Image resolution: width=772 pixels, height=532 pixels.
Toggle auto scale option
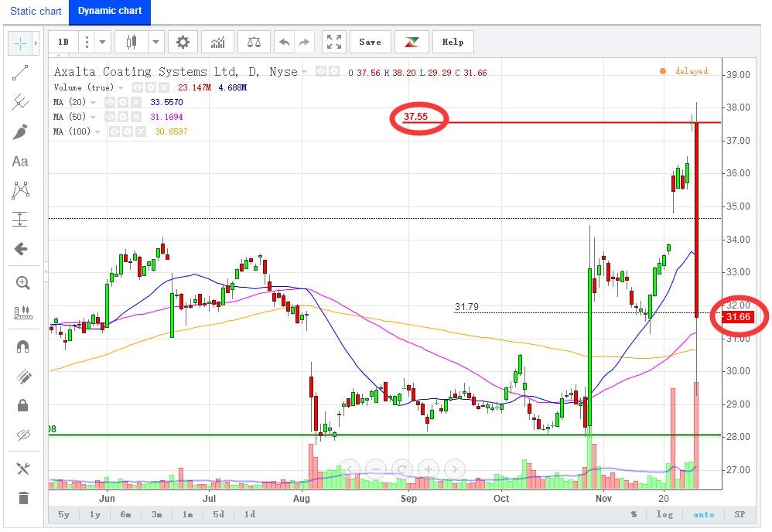(704, 513)
